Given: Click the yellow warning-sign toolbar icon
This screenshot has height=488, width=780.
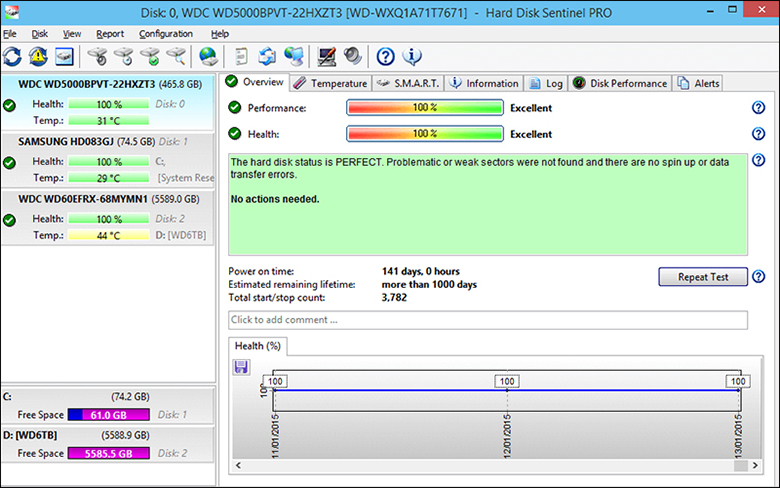Looking at the screenshot, I should pyautogui.click(x=38, y=56).
